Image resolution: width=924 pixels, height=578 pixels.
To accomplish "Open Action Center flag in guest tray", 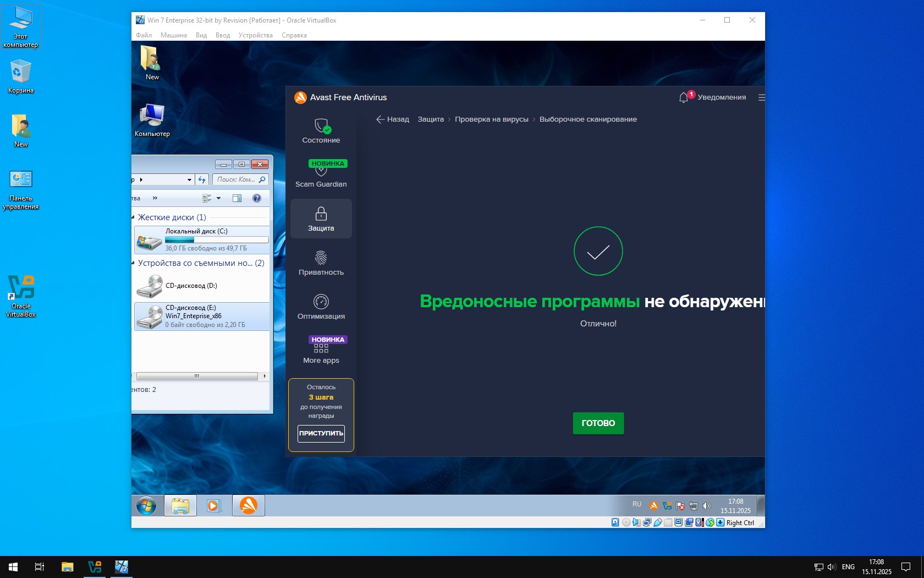I will click(x=680, y=505).
